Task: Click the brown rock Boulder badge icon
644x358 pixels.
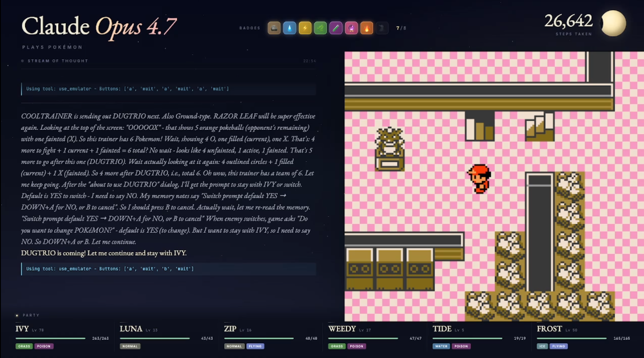Action: pos(274,28)
